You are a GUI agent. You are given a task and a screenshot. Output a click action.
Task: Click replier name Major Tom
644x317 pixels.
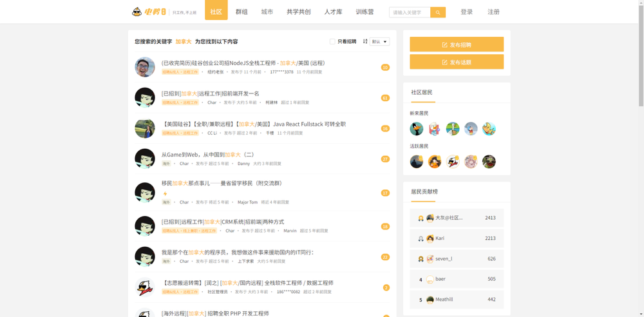pos(247,202)
